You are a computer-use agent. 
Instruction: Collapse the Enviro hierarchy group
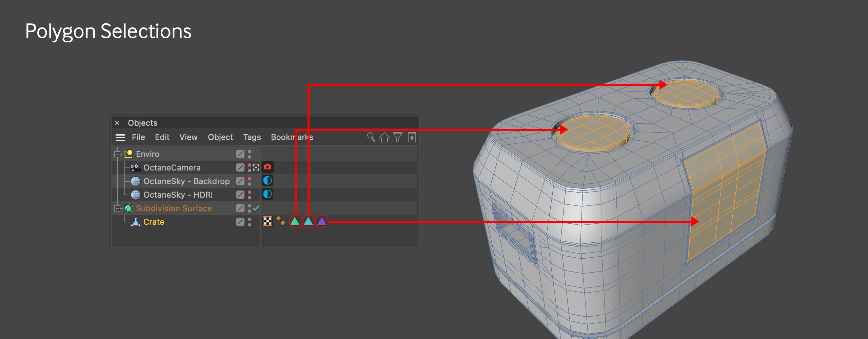(x=117, y=154)
